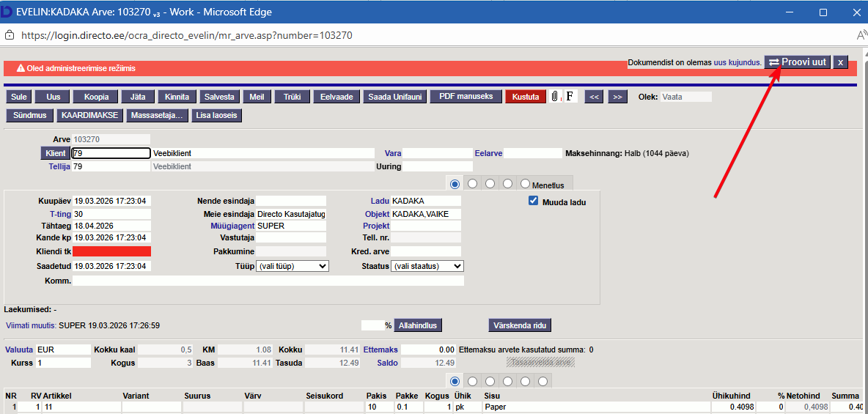
Task: Click the site lock icon in address bar
Action: click(10, 35)
